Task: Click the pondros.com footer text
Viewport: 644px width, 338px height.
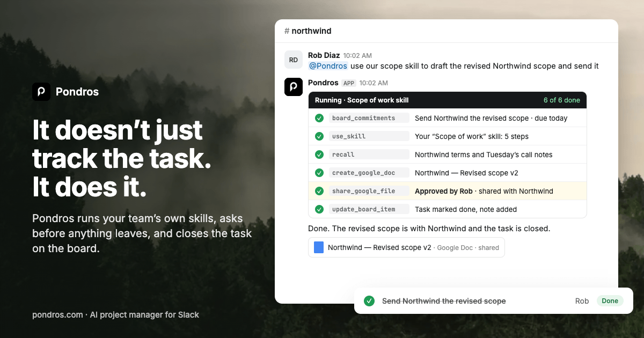Action: (x=115, y=315)
